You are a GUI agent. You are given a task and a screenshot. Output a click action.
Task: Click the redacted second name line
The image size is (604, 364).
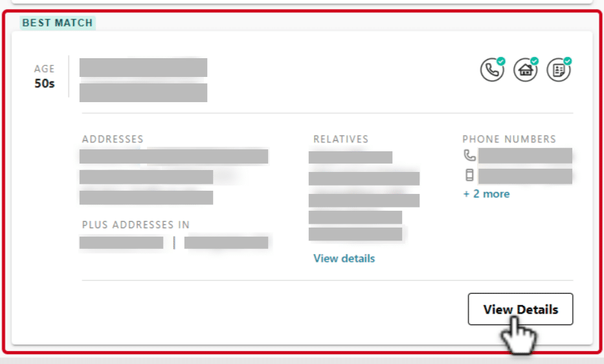(x=143, y=92)
